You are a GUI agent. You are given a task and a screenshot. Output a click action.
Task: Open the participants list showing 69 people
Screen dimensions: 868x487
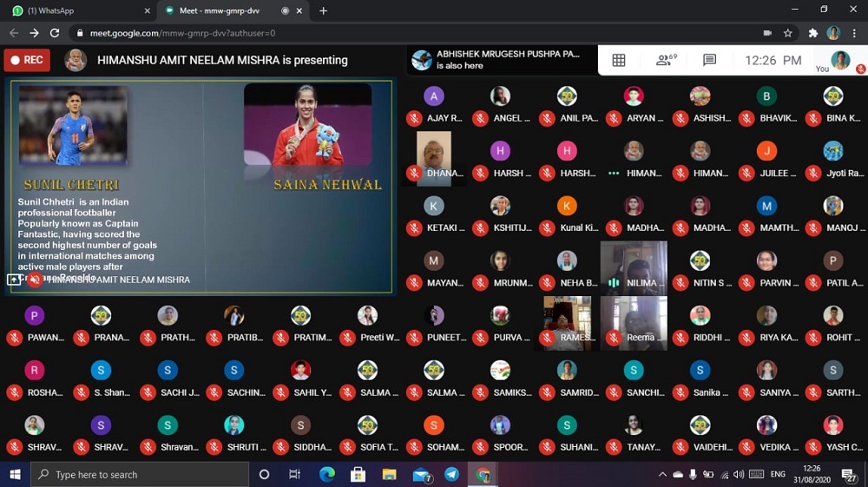(666, 60)
